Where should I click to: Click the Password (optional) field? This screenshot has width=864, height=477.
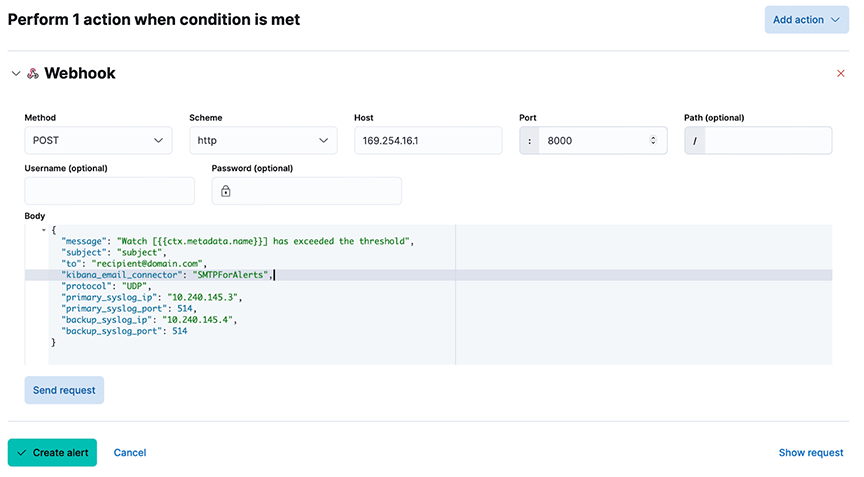[x=306, y=191]
